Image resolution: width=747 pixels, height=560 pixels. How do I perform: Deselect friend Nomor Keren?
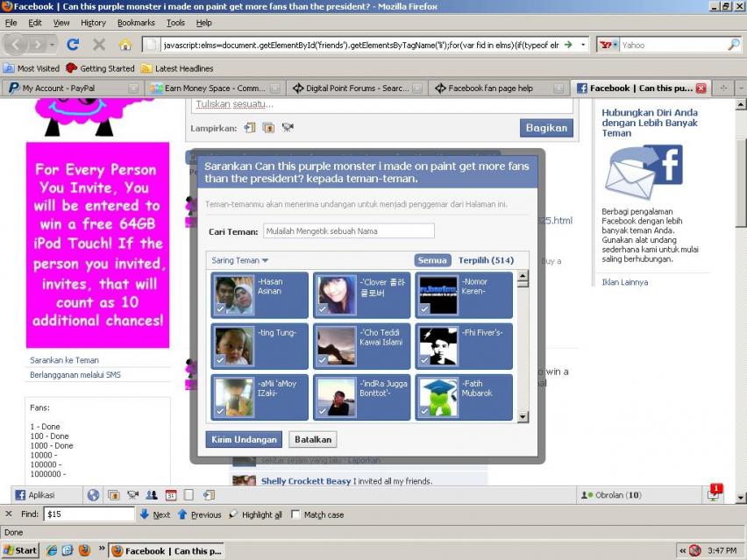tap(464, 295)
